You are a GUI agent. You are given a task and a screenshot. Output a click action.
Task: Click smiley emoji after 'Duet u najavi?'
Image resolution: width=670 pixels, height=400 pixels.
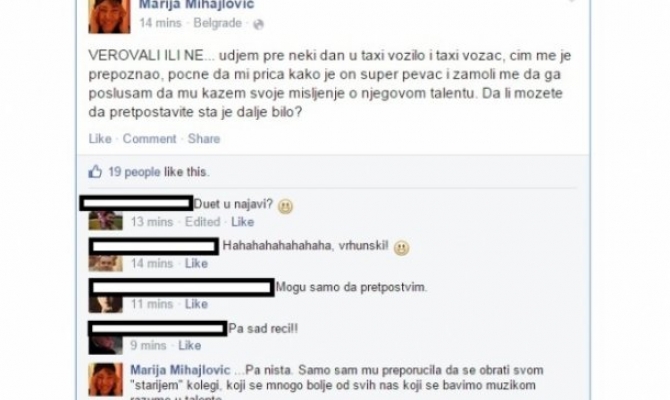coord(285,207)
